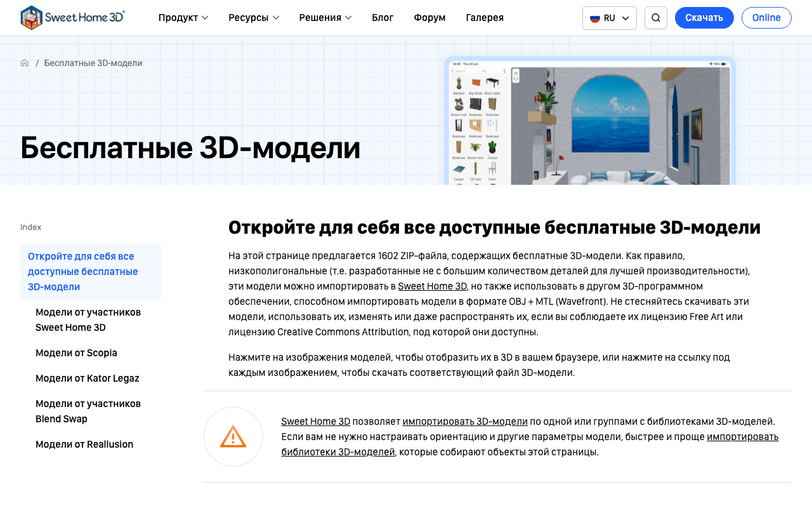Click the Бесплатные 3D-модели breadcrumb
Image resolution: width=812 pixels, height=508 pixels.
pos(93,63)
